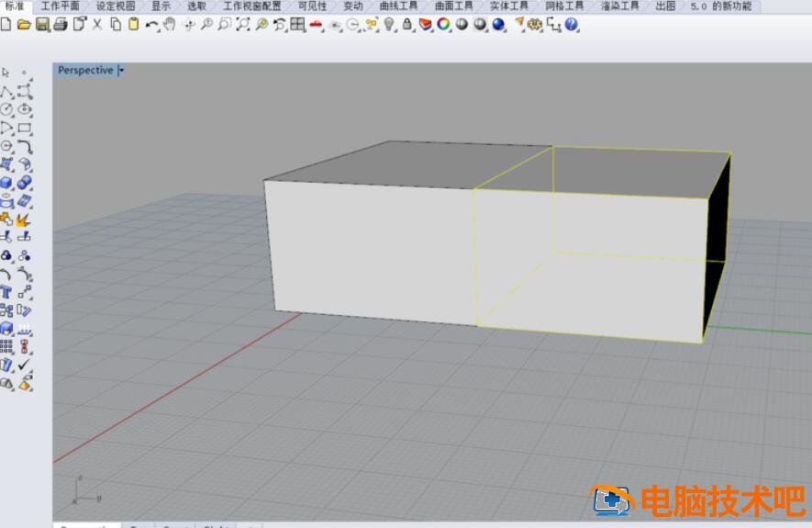Click the Explode tool icon
812x528 pixels.
click(x=25, y=219)
